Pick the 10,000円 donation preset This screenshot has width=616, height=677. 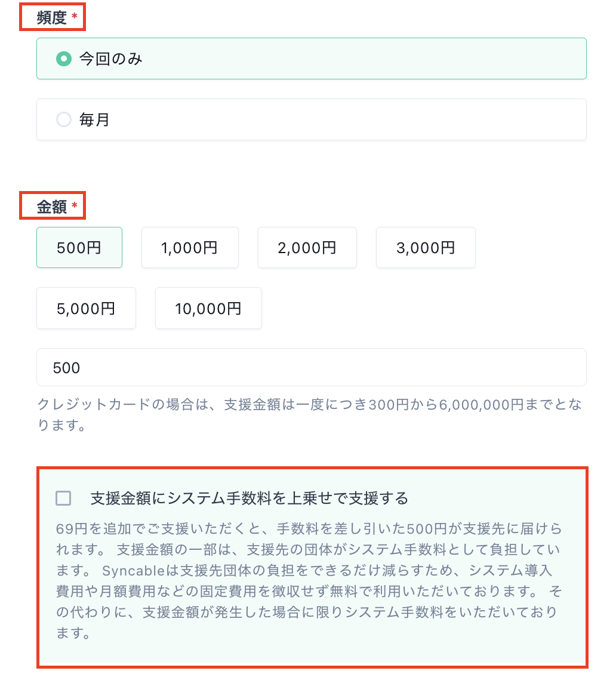click(x=208, y=308)
